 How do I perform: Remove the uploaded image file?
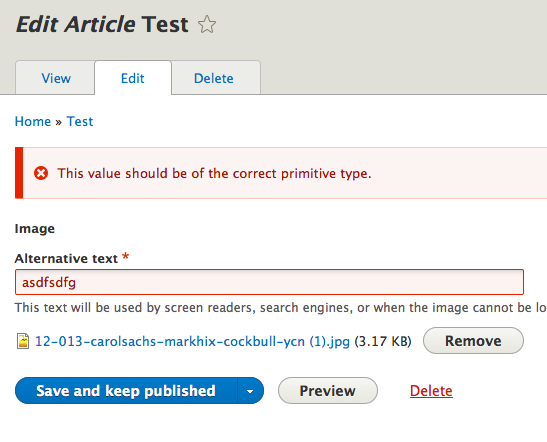coord(473,340)
